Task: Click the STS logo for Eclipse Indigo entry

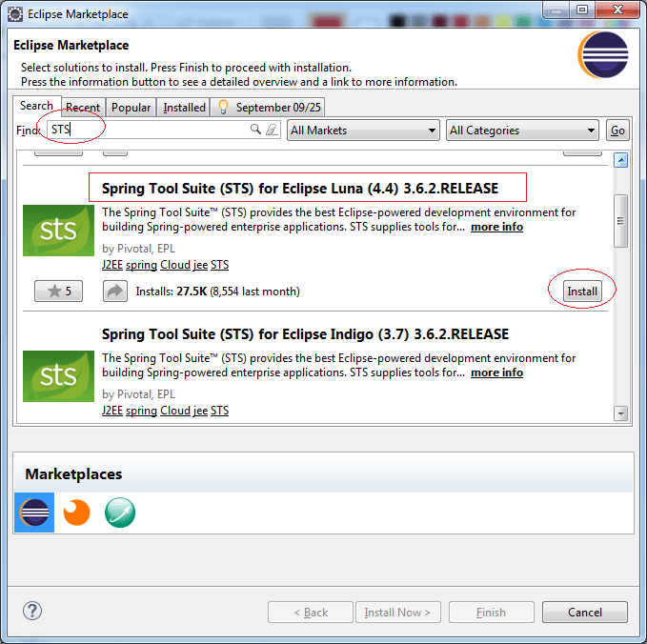Action: coord(58,376)
